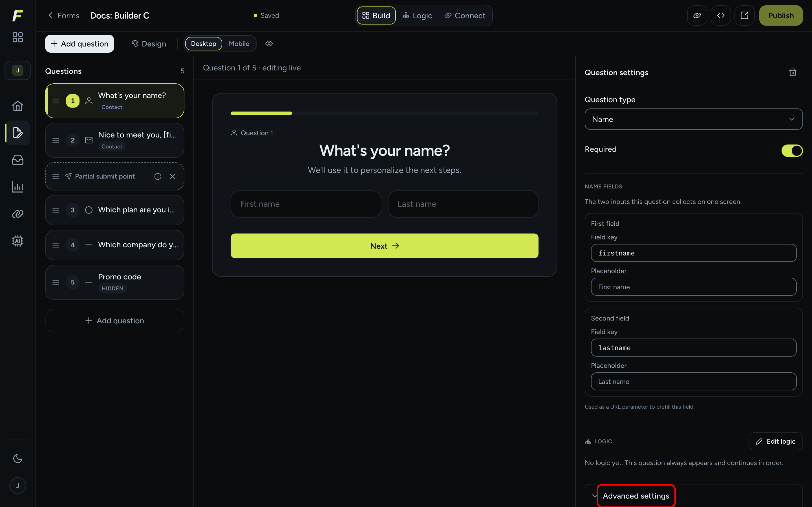Viewport: 812px width, 507px height.
Task: Show partial submit point info icon
Action: pyautogui.click(x=158, y=176)
